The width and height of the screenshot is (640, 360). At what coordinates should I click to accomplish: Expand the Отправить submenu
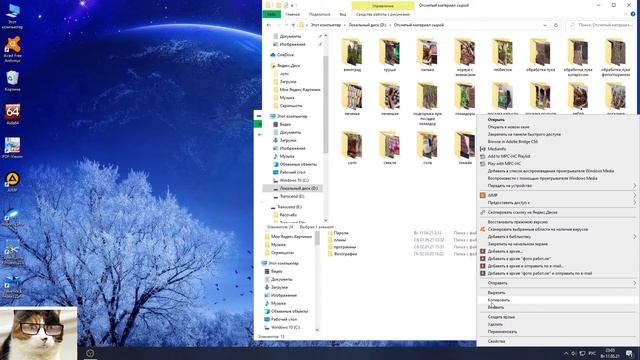coord(635,283)
